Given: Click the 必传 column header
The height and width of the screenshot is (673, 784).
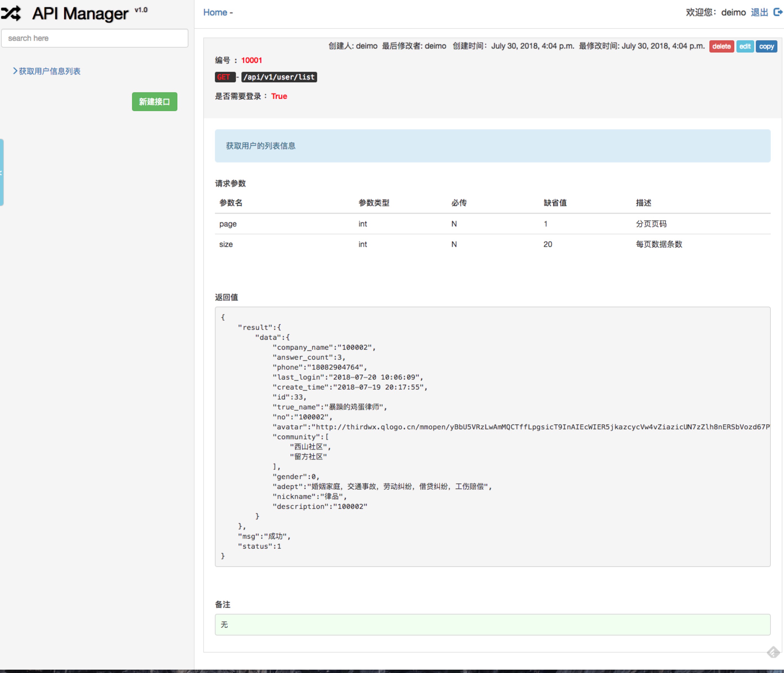Looking at the screenshot, I should click(x=459, y=203).
